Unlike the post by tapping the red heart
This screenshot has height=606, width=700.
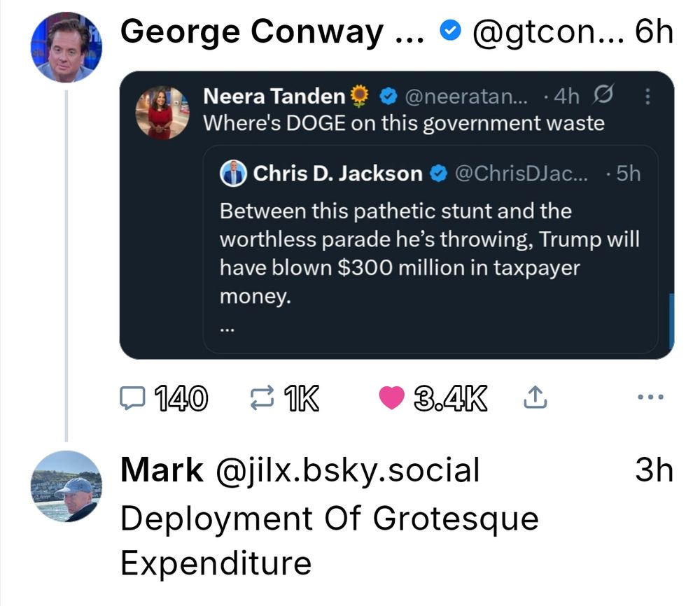coord(392,397)
